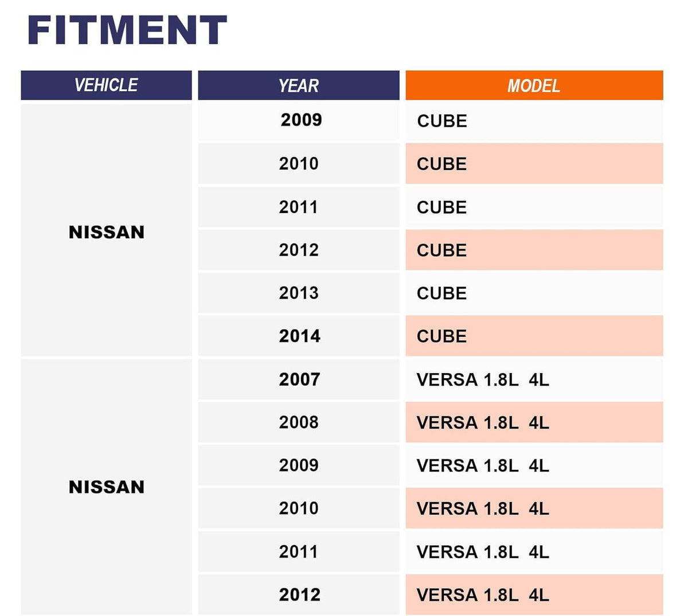Screen dimensions: 688x616
Task: Select the 2007 year cell
Action: pyautogui.click(x=298, y=379)
